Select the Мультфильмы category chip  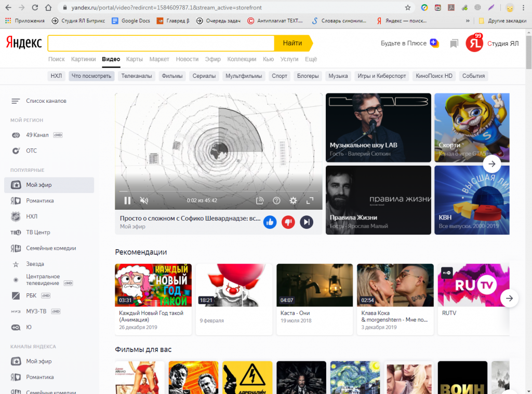[244, 76]
